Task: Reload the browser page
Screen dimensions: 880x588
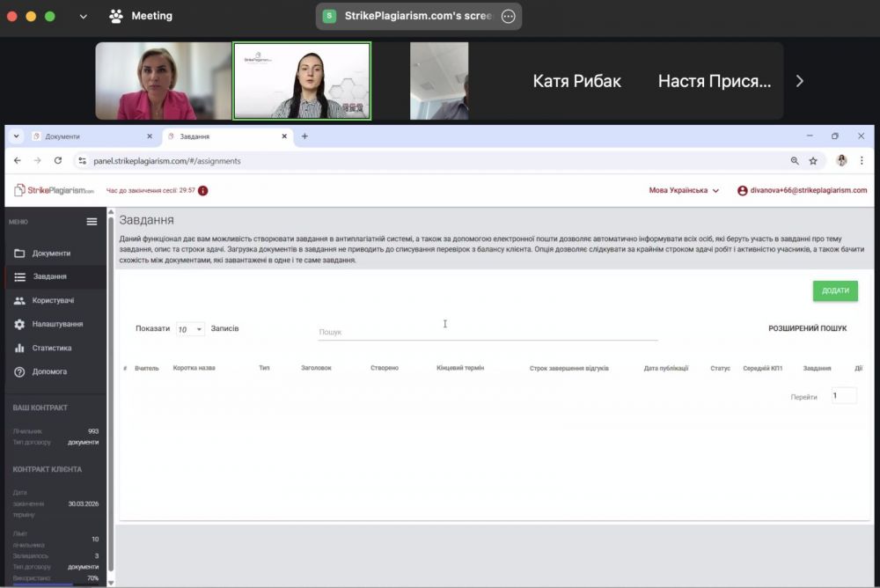Action: coord(58,160)
